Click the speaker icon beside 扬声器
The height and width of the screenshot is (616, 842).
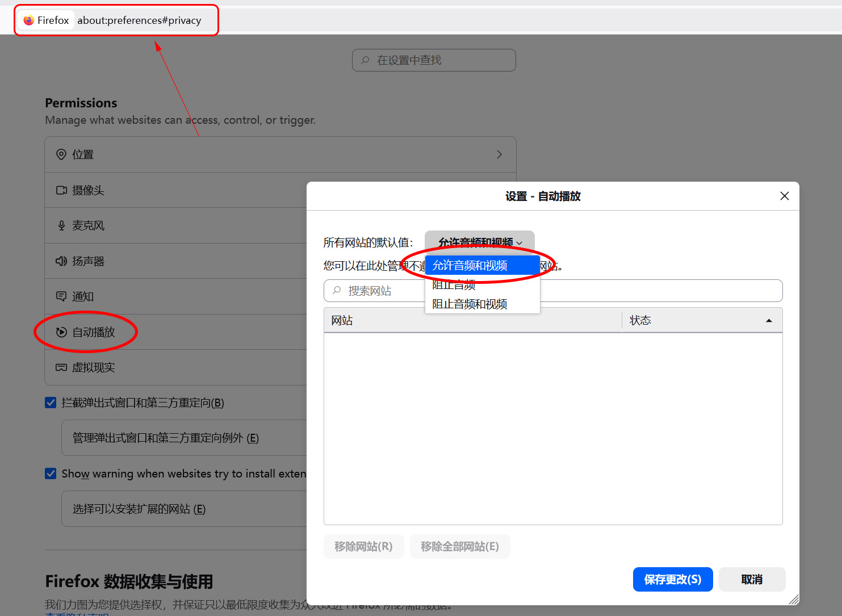pos(61,261)
